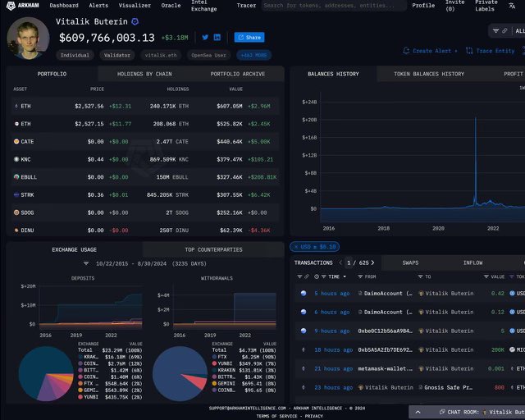This screenshot has height=420, width=525.
Task: Click the verified badge beside Vitalik Buterin
Action: click(x=135, y=22)
